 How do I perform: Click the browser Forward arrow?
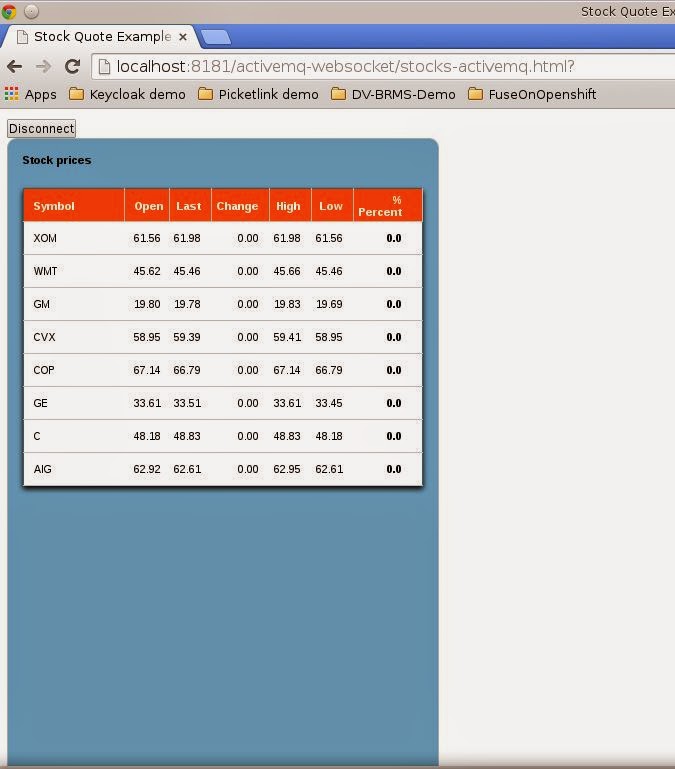pyautogui.click(x=44, y=66)
